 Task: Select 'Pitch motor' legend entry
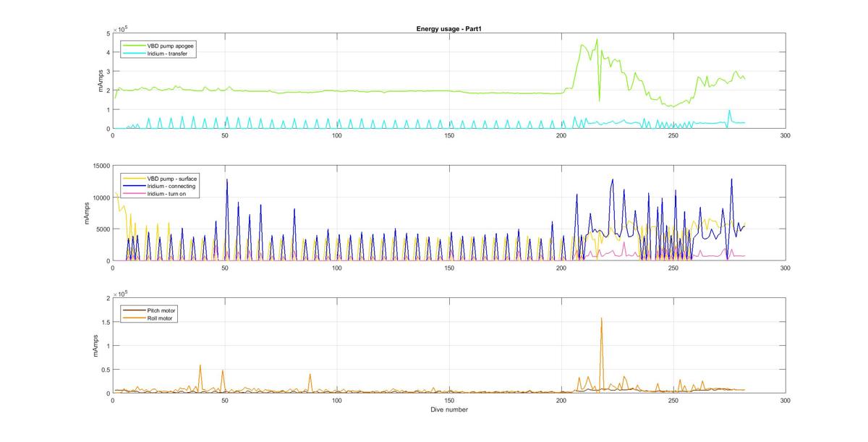(150, 310)
